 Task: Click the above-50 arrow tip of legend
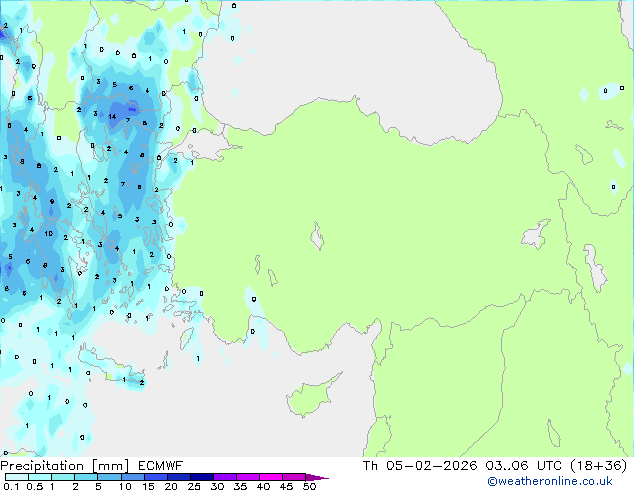(x=317, y=477)
